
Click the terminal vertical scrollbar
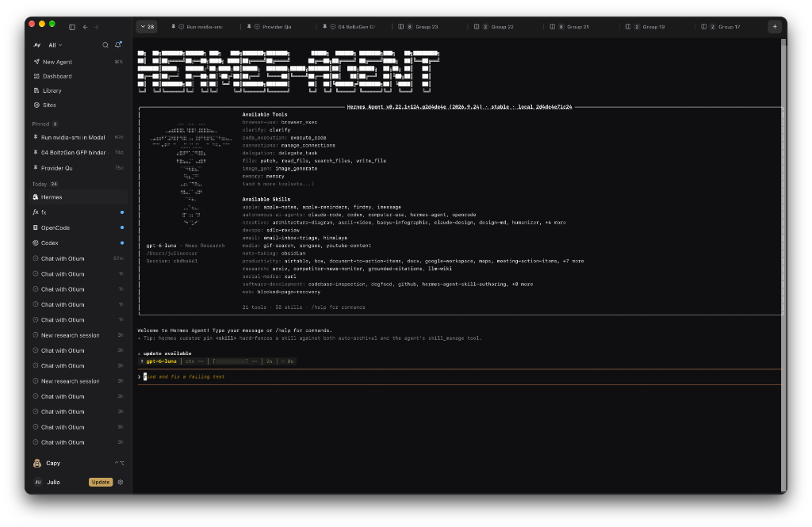coord(783,265)
